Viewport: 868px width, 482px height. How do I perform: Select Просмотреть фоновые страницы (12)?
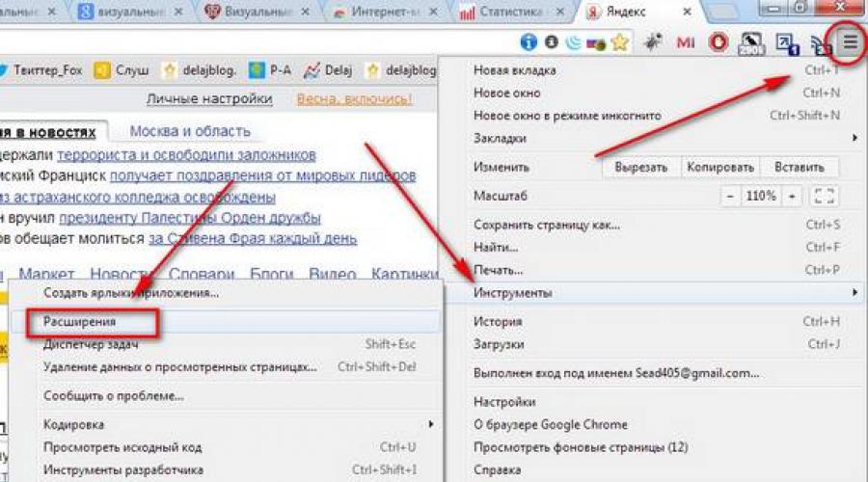656,447
